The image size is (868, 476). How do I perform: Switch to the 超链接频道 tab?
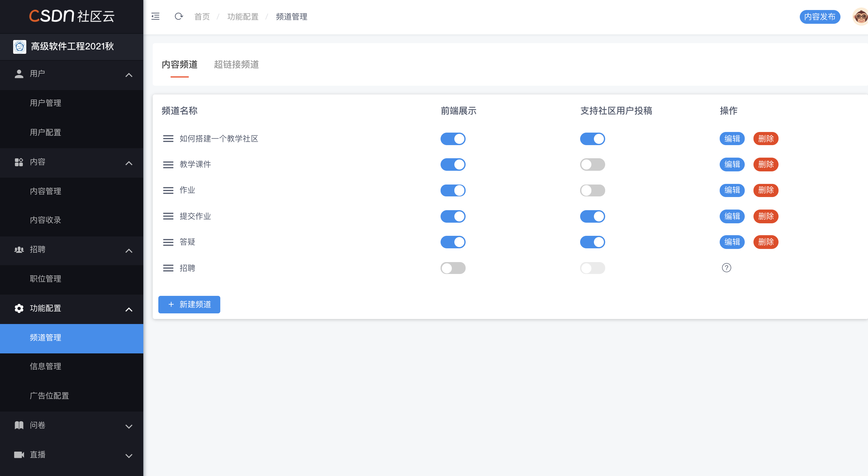[236, 64]
